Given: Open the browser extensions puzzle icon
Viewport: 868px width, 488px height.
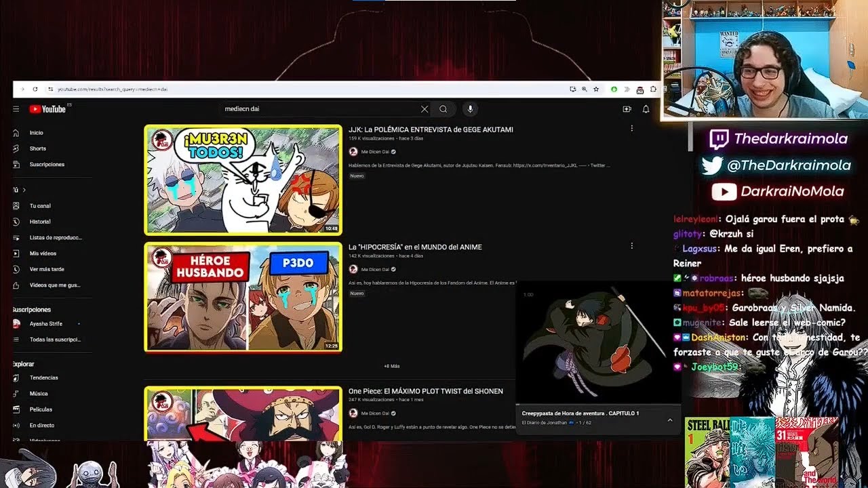Looking at the screenshot, I should coord(653,89).
